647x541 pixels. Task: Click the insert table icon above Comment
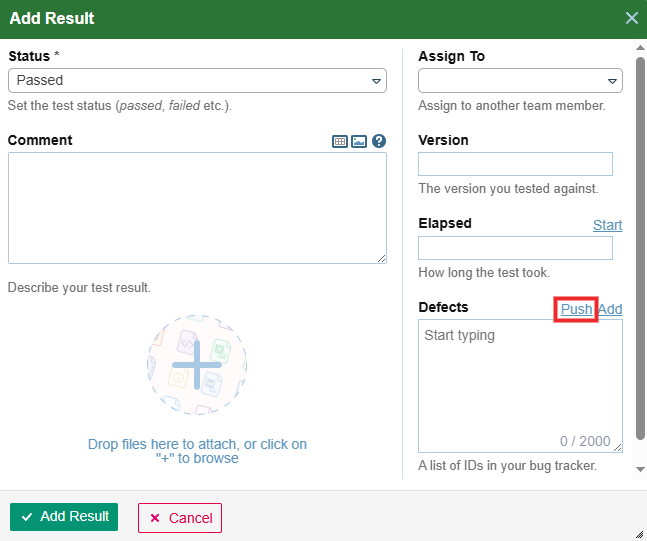[x=340, y=142]
